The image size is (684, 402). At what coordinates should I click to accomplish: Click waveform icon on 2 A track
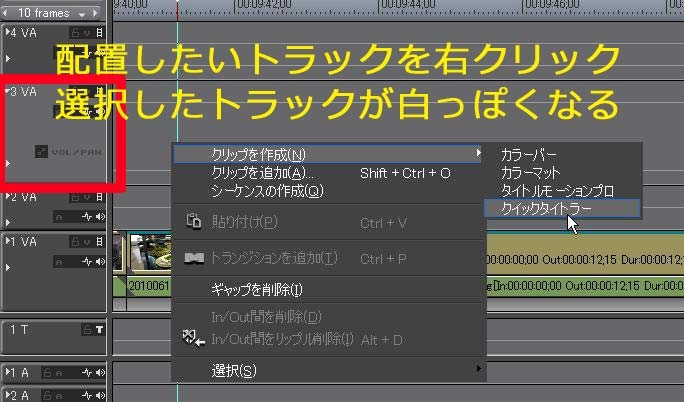(x=87, y=396)
